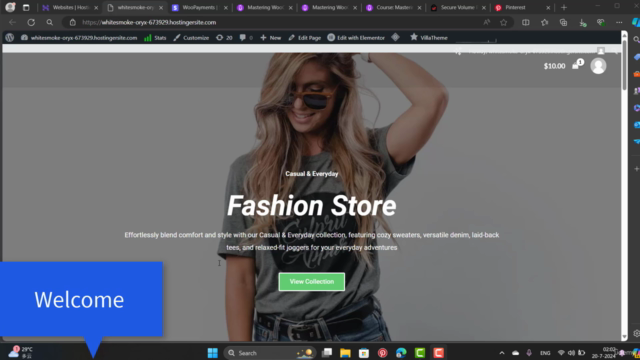Image resolution: width=640 pixels, height=360 pixels.
Task: Open Pinterest app on the taskbar
Action: coord(382,353)
